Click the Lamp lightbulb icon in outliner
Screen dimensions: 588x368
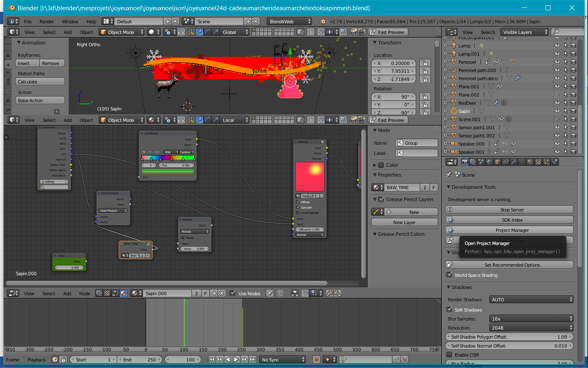[x=454, y=45]
